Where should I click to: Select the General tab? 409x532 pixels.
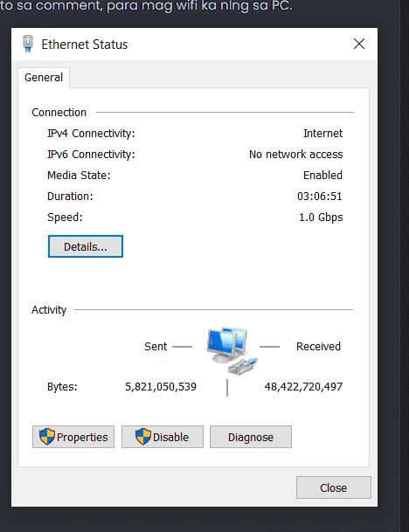coord(44,78)
